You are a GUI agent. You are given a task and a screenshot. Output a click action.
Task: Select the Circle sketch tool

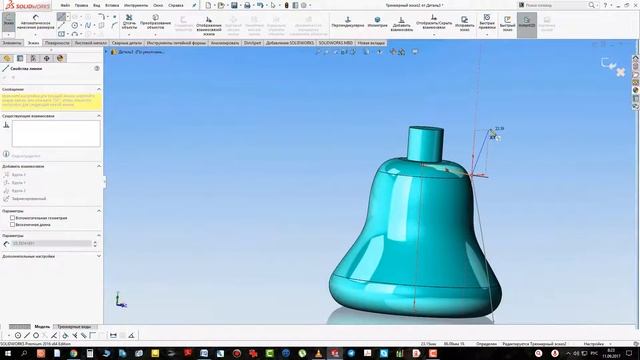click(75, 25)
